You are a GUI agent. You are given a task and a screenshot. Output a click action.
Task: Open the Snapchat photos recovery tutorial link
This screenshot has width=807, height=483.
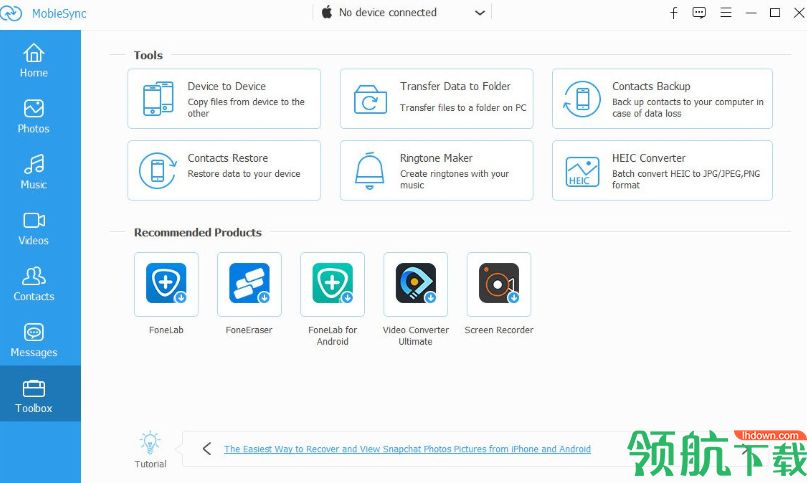click(x=407, y=449)
